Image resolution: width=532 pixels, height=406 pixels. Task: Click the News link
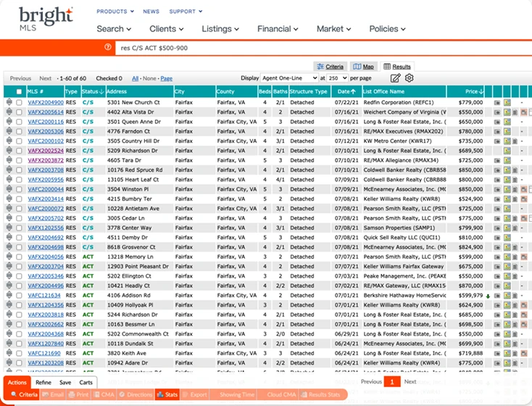pyautogui.click(x=151, y=11)
